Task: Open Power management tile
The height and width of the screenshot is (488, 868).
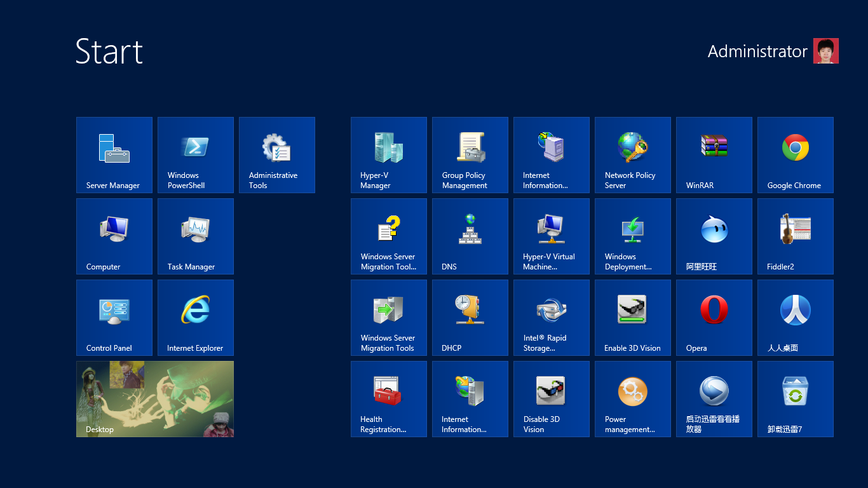Action: (633, 399)
